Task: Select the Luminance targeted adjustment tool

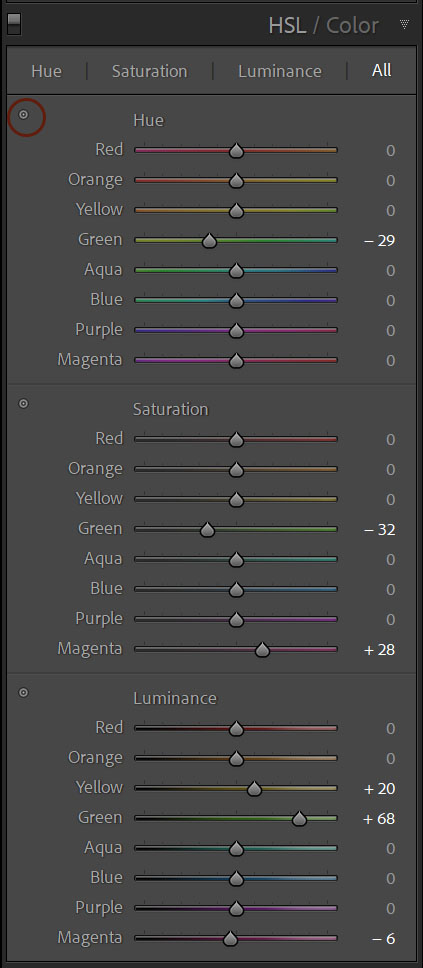Action: (23, 692)
